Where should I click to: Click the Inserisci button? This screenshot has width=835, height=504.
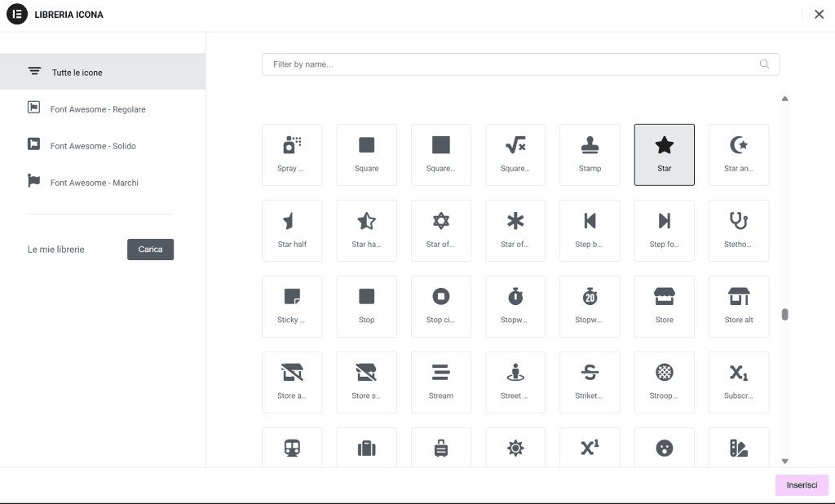pyautogui.click(x=802, y=484)
